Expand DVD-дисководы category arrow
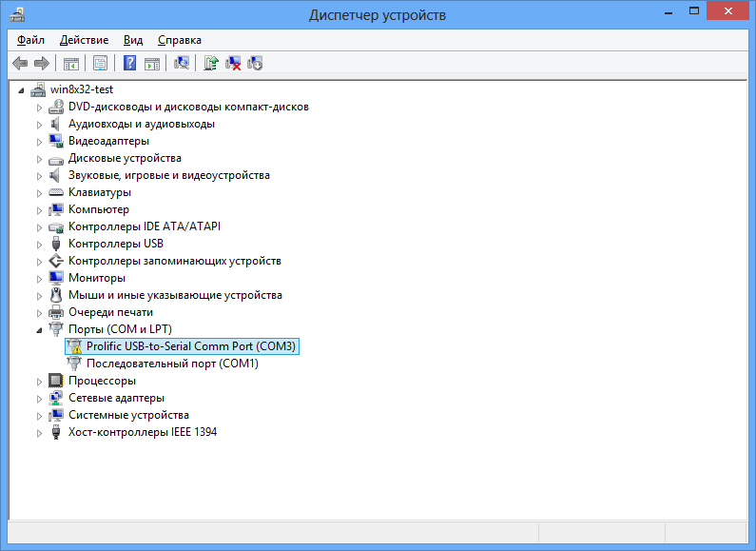The width and height of the screenshot is (756, 551). (x=39, y=108)
